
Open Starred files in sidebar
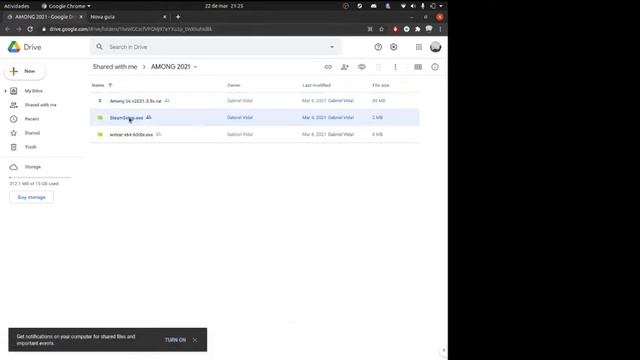(x=32, y=133)
